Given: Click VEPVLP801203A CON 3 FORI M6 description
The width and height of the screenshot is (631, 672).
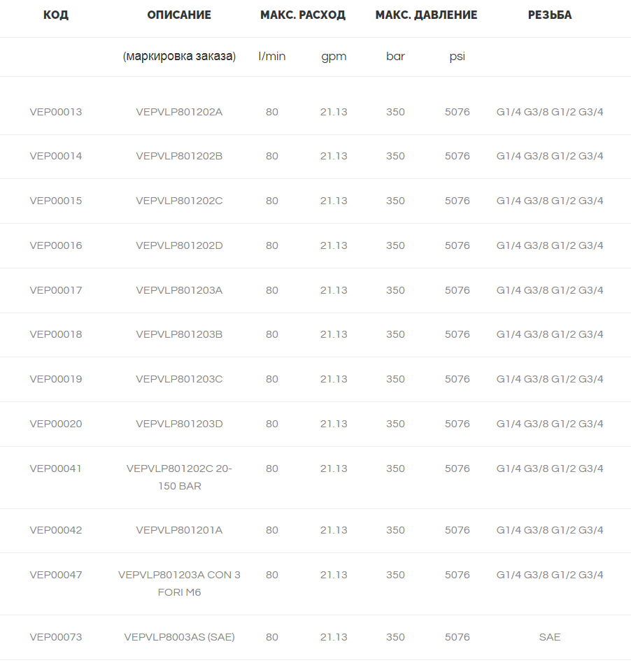Looking at the screenshot, I should 179,584.
